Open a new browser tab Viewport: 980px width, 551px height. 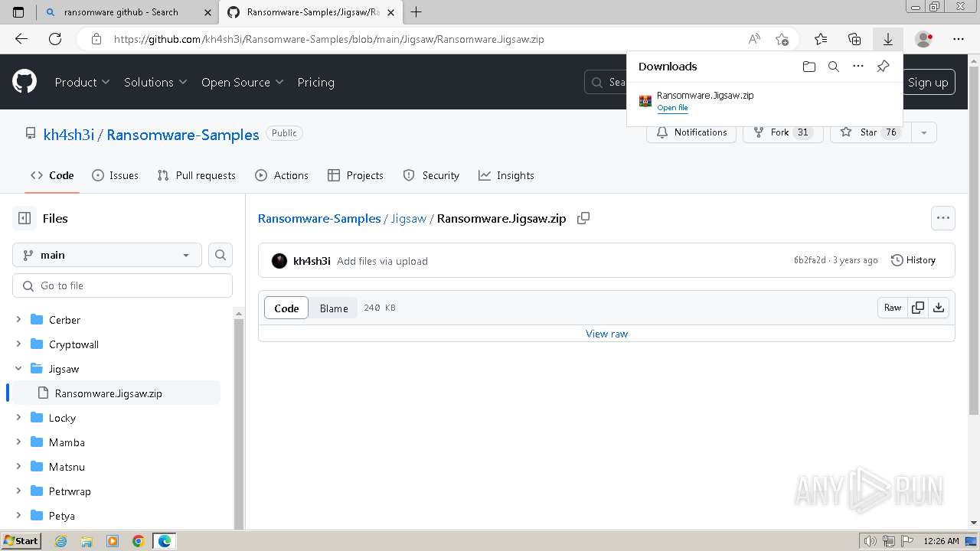[416, 11]
